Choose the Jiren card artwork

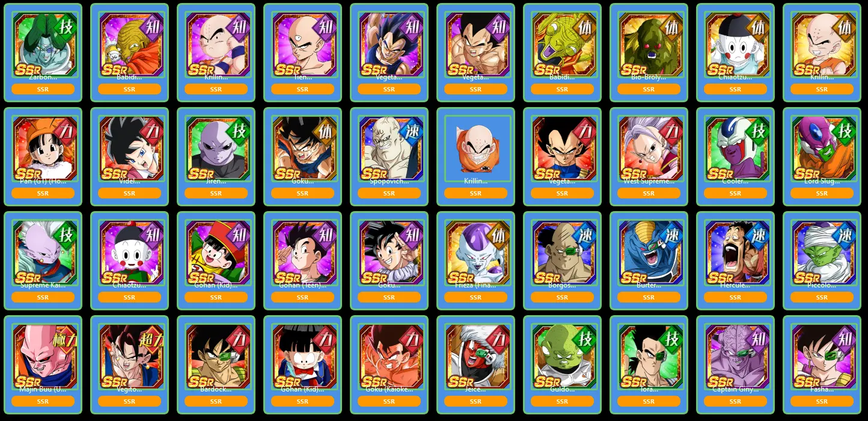coord(216,149)
